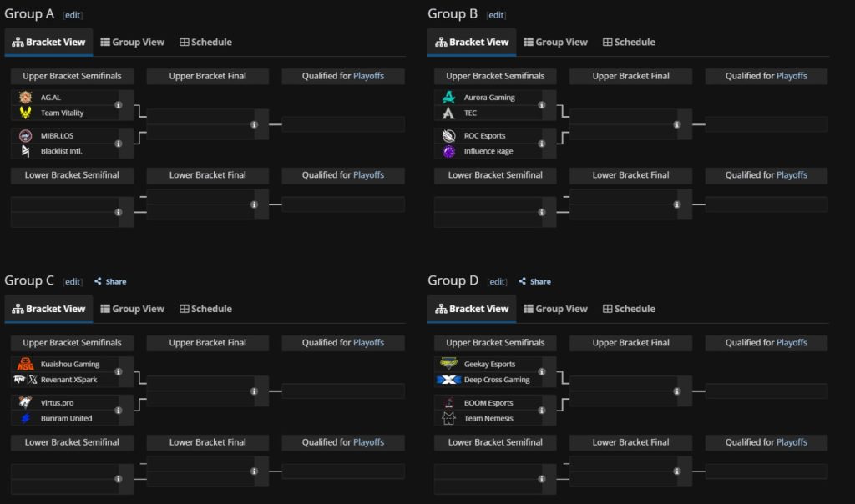The width and height of the screenshot is (855, 504).
Task: Edit the Group C section
Action: 73,282
